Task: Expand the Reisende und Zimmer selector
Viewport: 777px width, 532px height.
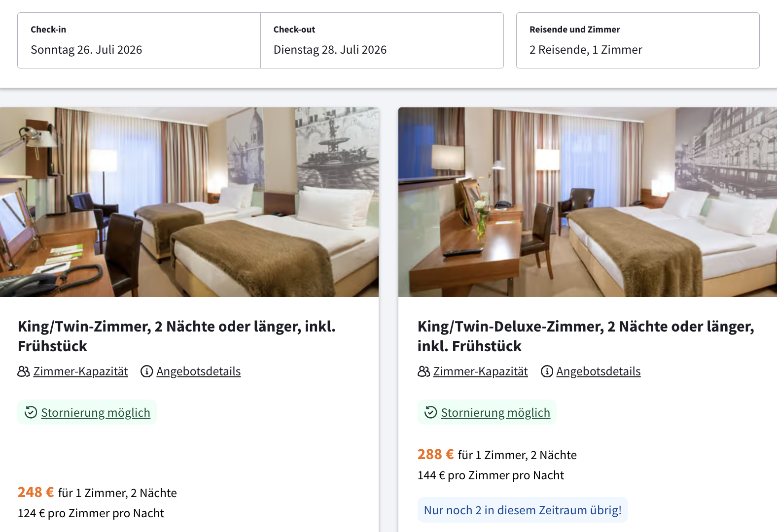Action: coord(637,40)
